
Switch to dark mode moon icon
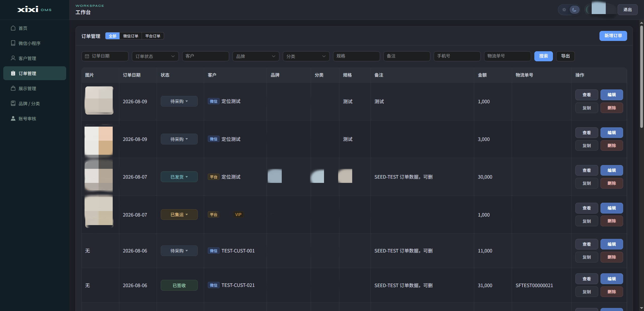[574, 10]
